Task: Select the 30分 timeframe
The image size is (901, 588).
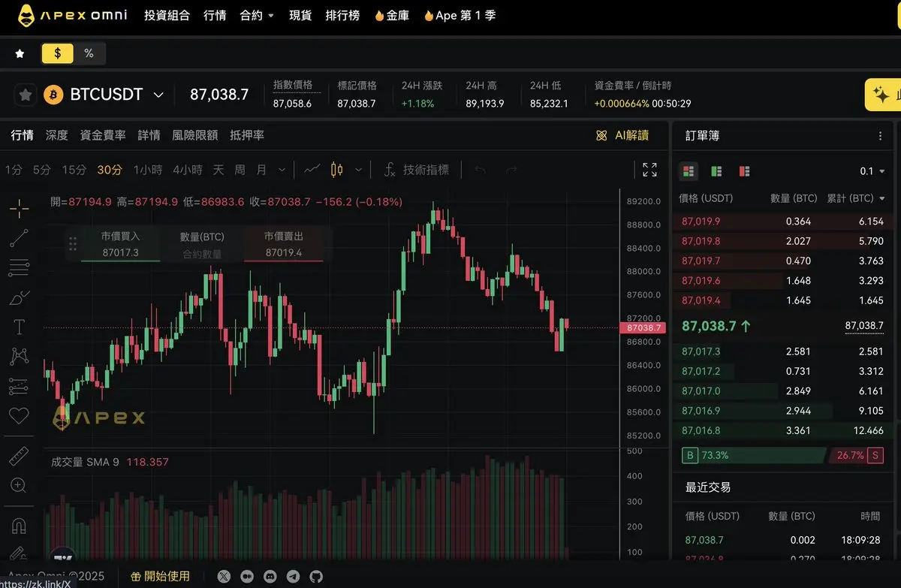Action: [110, 170]
